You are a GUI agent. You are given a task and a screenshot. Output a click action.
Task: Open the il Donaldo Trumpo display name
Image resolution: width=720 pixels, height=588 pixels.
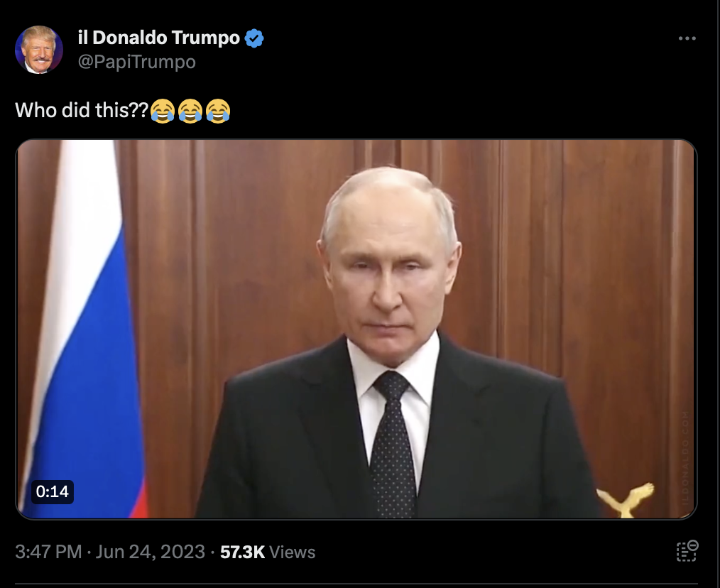coord(159,38)
